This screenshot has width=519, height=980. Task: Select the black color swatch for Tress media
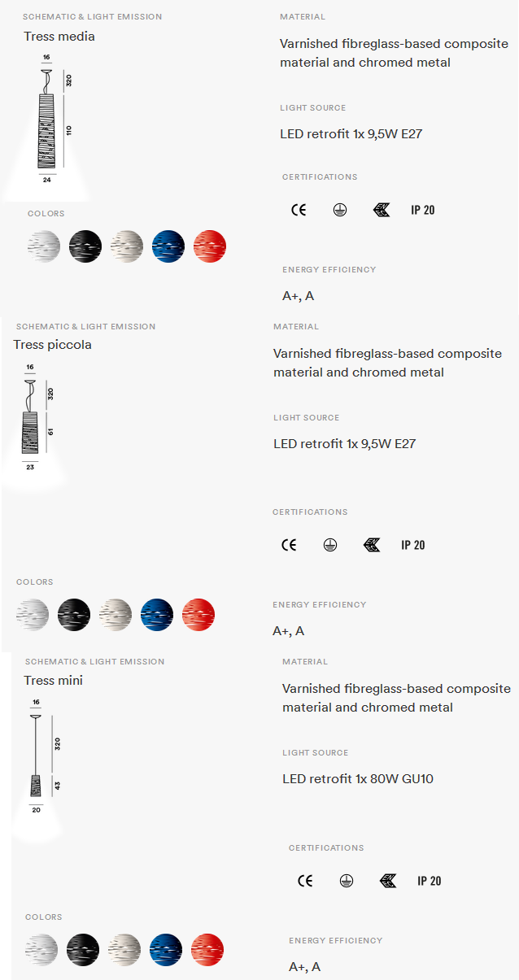85,246
